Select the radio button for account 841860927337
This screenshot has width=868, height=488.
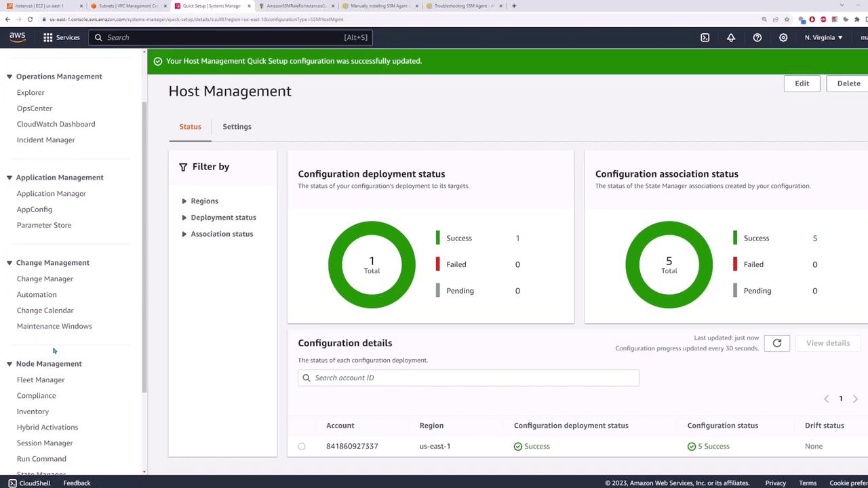(302, 446)
